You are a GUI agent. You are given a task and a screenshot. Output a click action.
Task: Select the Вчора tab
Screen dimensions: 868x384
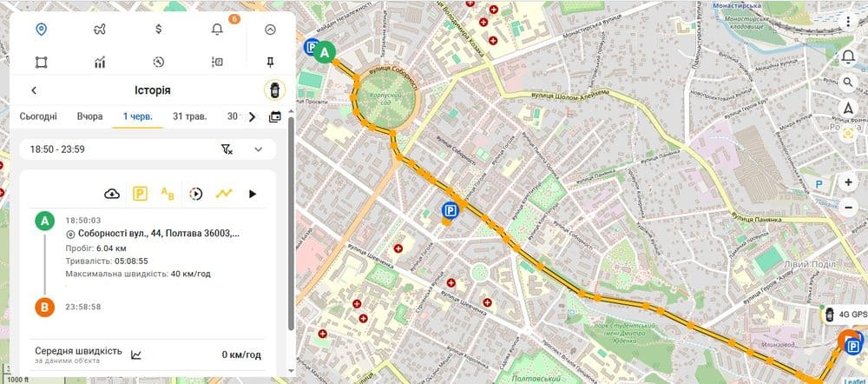click(89, 116)
